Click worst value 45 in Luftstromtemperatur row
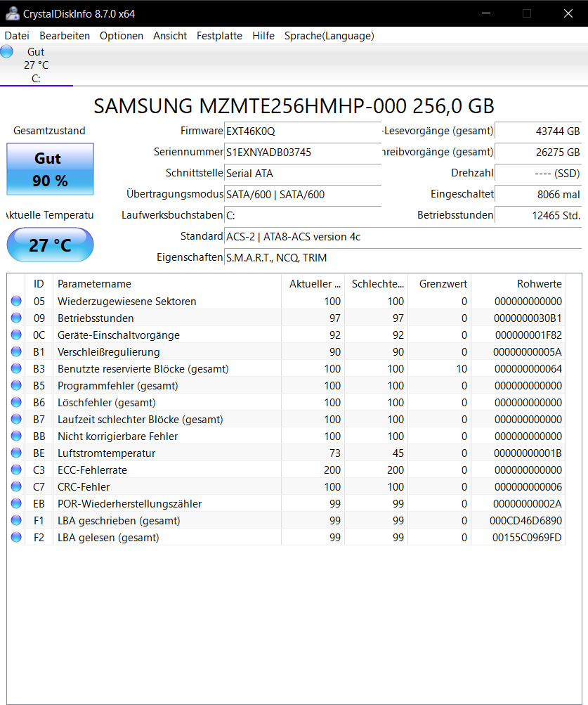588x705 pixels. [x=398, y=453]
